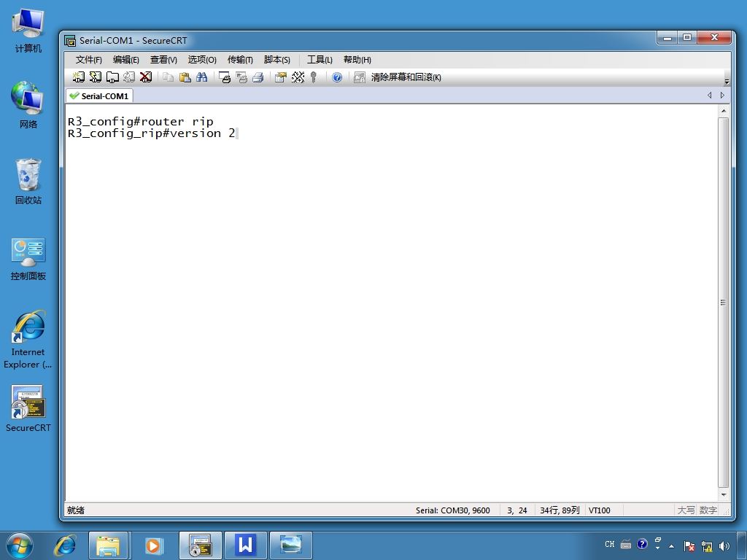Click the volume speaker tray icon
The width and height of the screenshot is (747, 560).
pyautogui.click(x=724, y=546)
